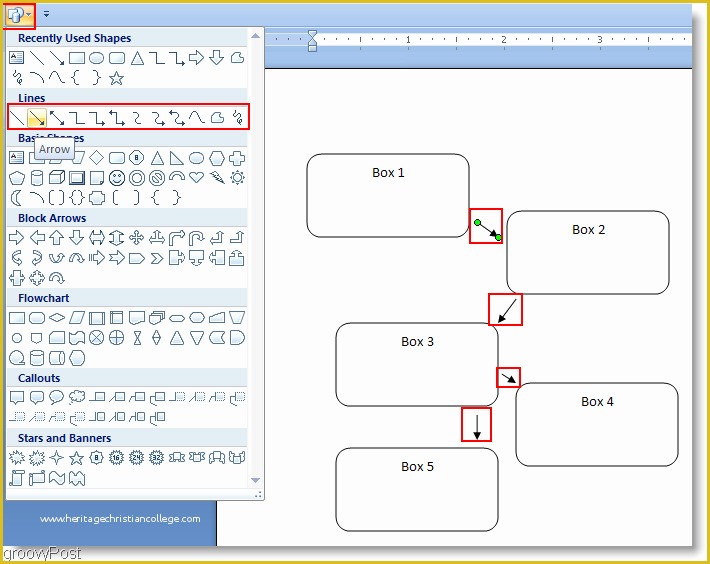Choose 16-Point Star

(116, 458)
